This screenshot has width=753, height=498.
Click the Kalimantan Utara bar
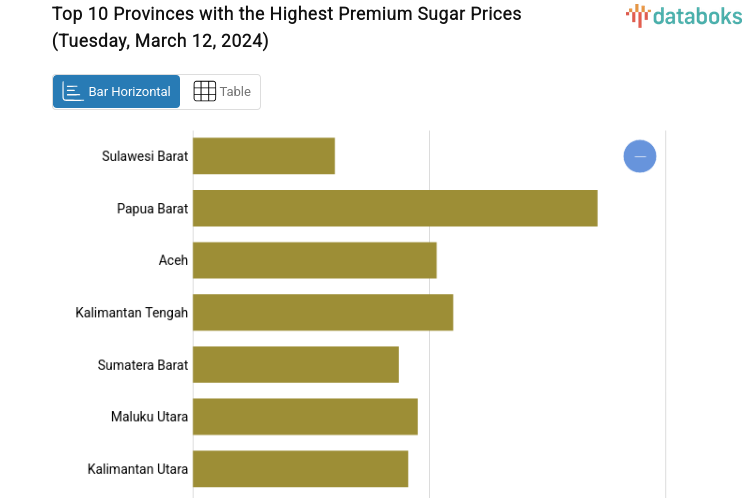300,469
